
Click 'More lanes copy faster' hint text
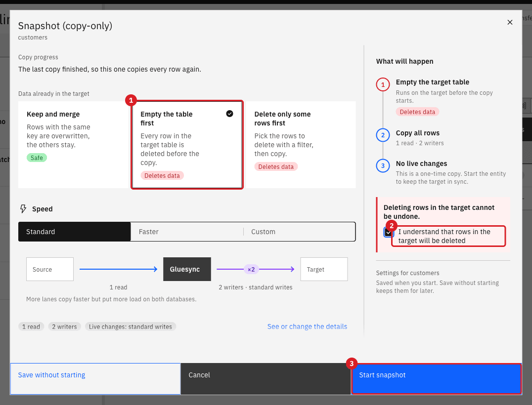[111, 299]
